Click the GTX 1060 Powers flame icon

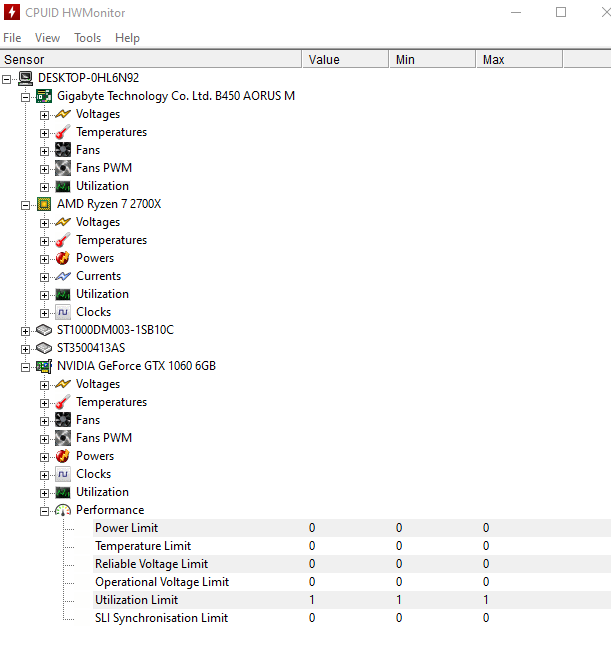pos(63,456)
